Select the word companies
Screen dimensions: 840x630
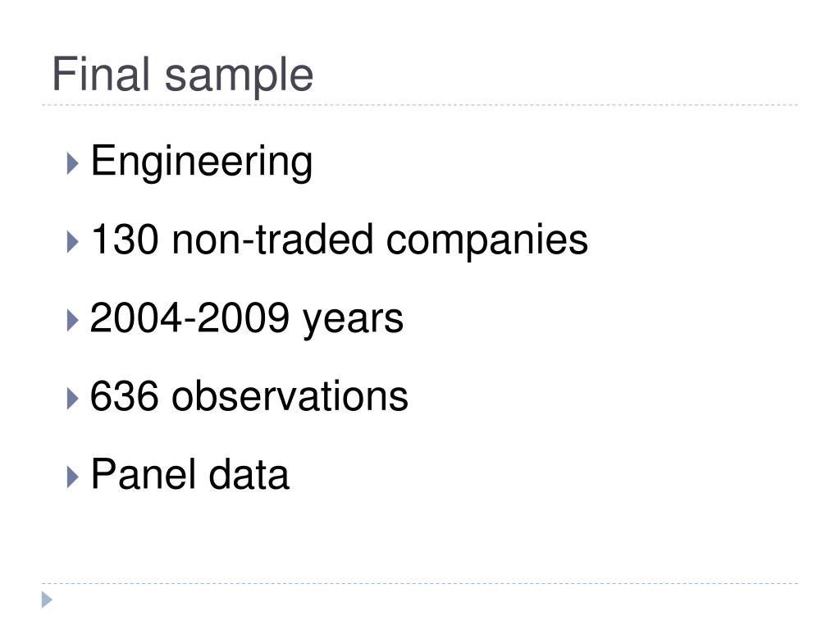point(487,242)
